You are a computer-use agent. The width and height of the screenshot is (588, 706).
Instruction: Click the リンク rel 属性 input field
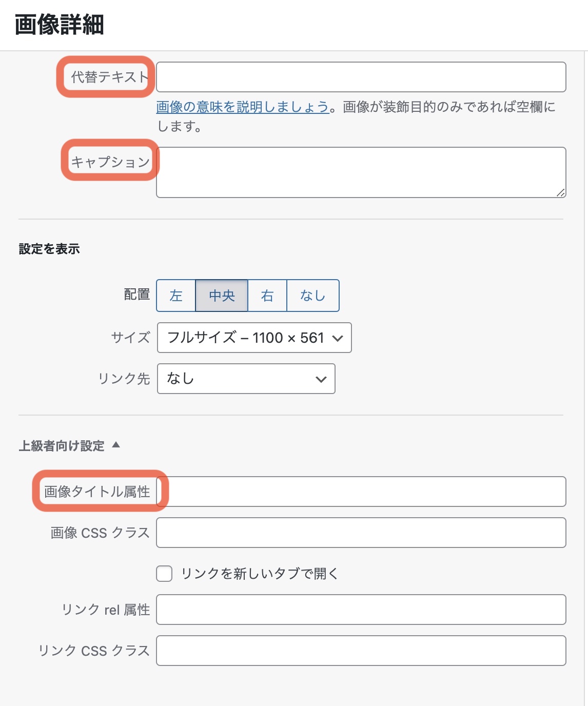coord(361,610)
